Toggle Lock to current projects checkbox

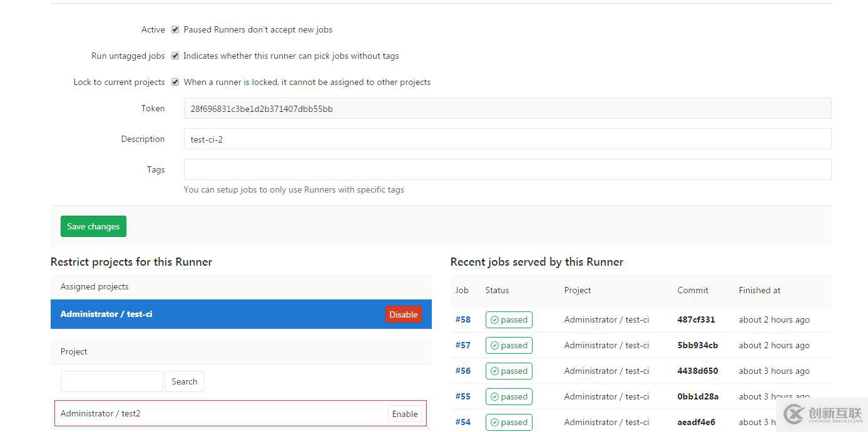[x=175, y=82]
